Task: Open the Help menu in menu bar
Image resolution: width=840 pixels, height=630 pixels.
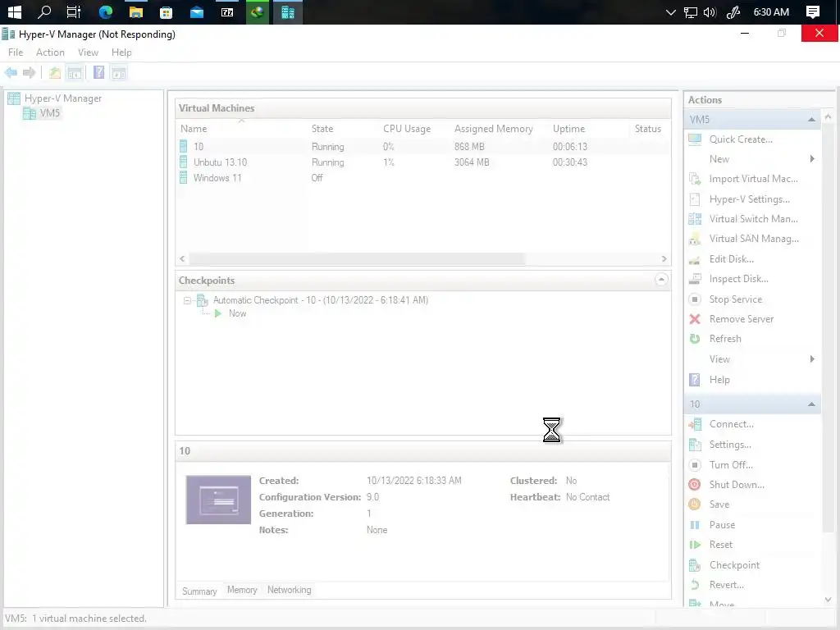Action: 121,52
